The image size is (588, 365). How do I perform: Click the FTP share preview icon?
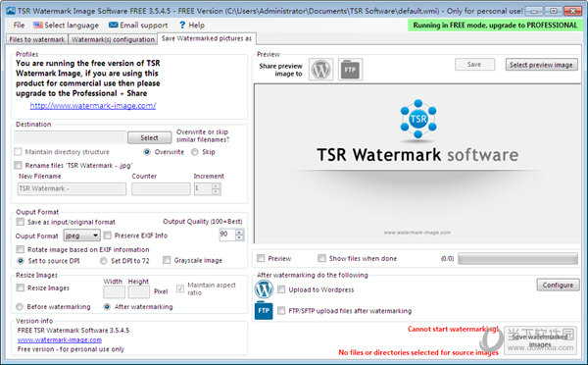(x=350, y=69)
